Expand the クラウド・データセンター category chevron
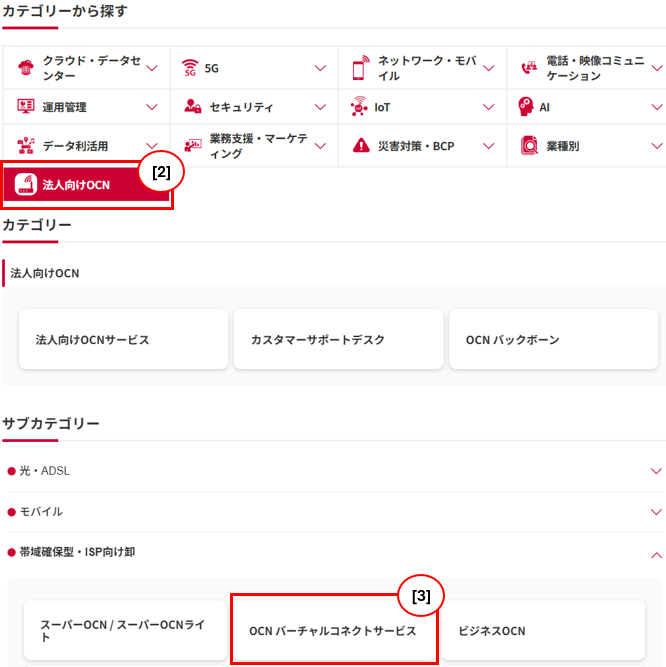Screen dimensions: 666x667 (152, 68)
